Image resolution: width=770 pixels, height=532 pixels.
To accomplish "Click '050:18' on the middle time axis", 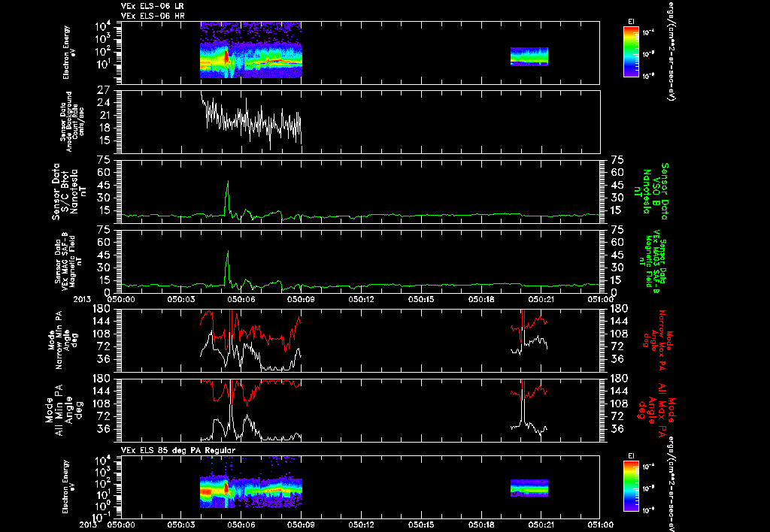I will (480, 298).
